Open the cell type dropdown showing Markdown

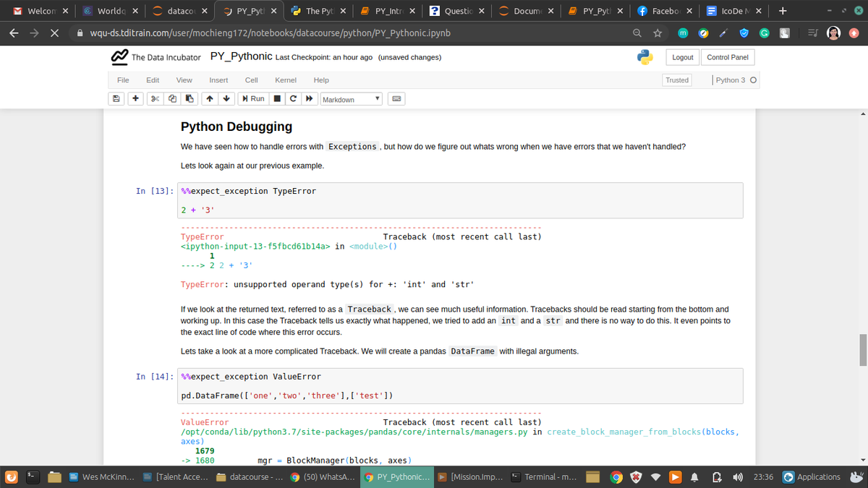[351, 99]
